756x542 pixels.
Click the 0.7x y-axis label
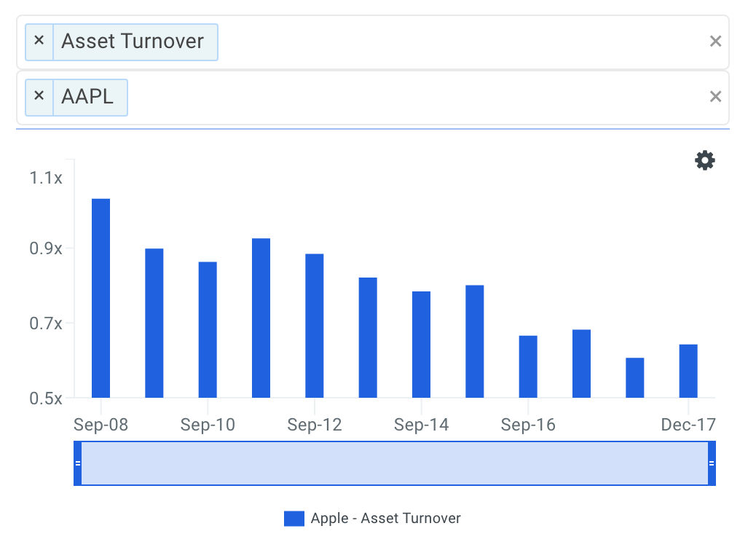click(46, 323)
